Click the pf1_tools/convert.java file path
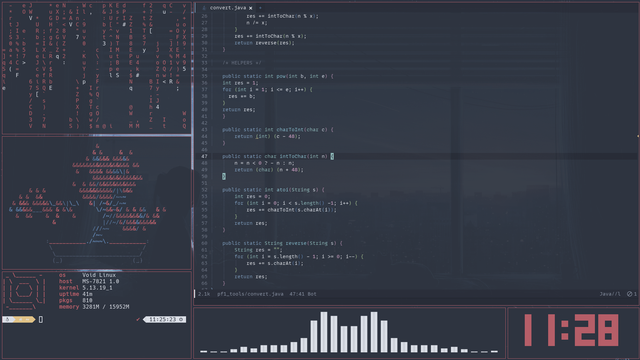 250,294
